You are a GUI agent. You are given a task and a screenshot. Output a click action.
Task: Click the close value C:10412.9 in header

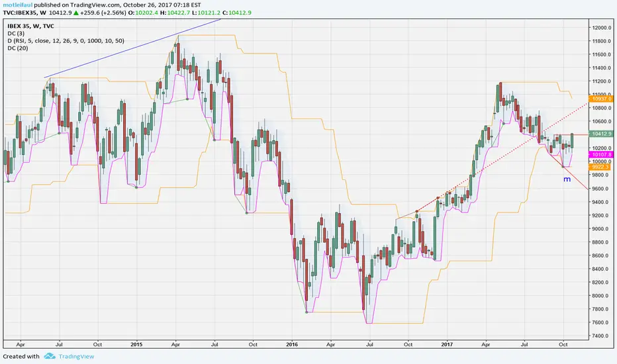tap(237, 13)
